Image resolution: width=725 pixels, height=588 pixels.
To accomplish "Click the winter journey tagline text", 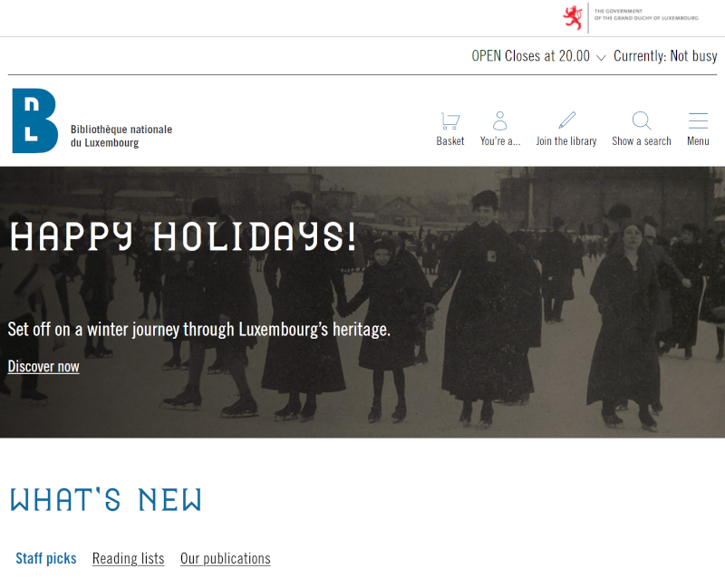I will point(198,330).
